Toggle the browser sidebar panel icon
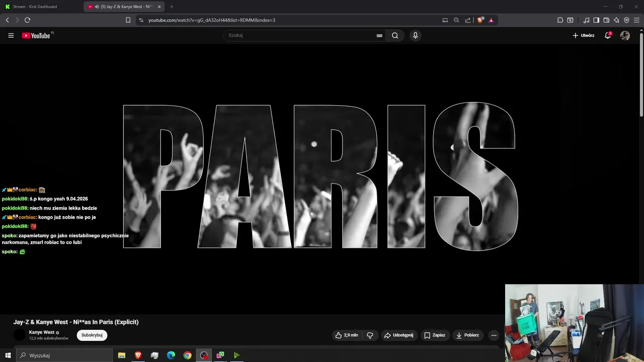Viewport: 644px width, 362px height. point(596,20)
